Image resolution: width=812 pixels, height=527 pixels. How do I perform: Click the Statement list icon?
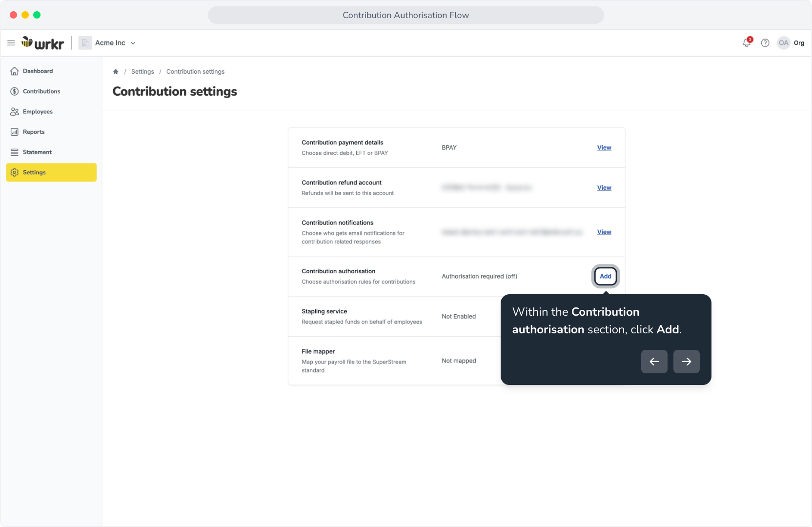15,152
